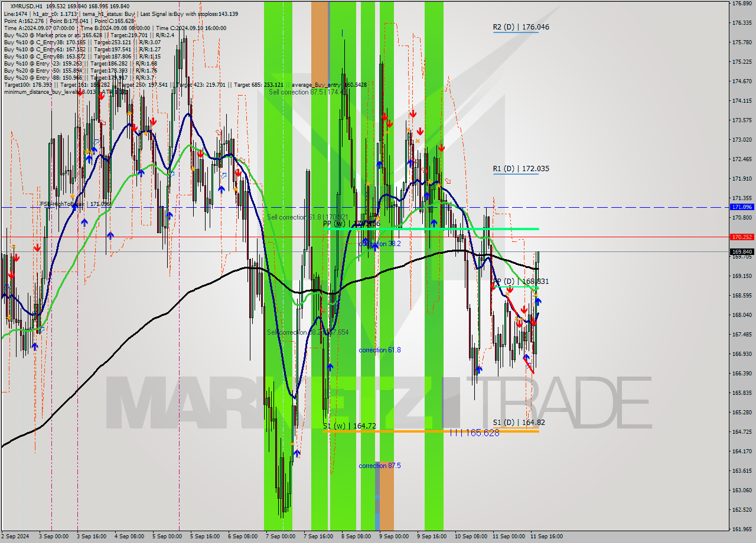Screen dimensions: 756x543
Task: Click the 'Buy %10 @ C_Entry88: 163.872' line
Action: 82,56
